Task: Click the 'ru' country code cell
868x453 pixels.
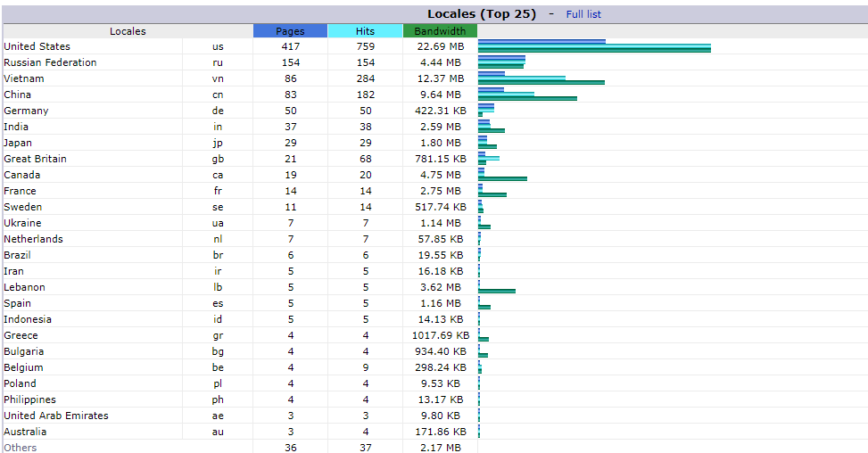Action: (218, 62)
